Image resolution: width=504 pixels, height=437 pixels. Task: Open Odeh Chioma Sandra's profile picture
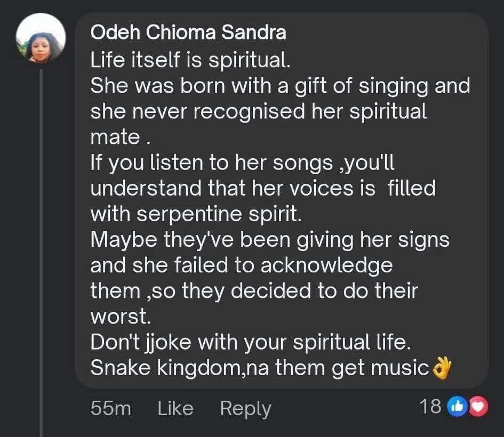[x=41, y=41]
